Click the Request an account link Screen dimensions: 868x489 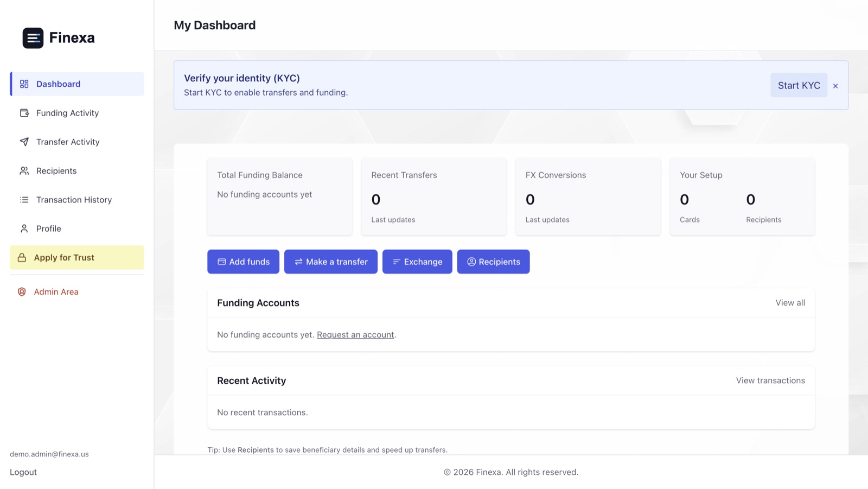pos(355,335)
